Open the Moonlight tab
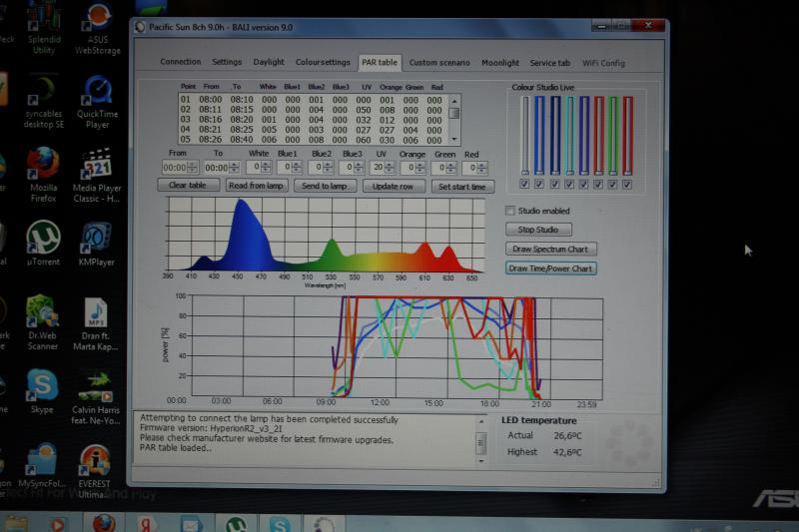 (499, 63)
